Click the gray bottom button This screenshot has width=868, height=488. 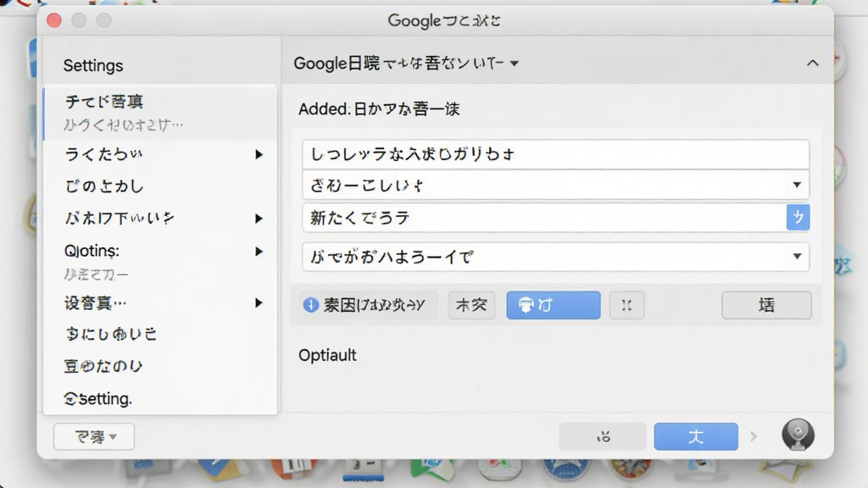603,436
